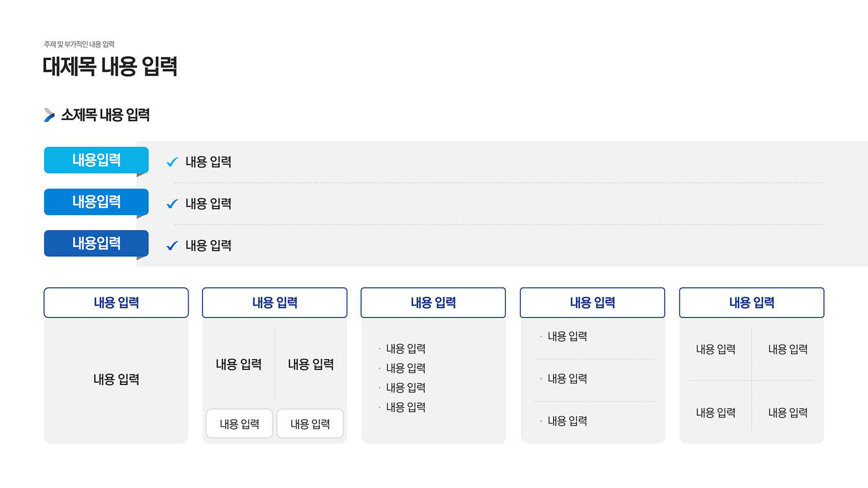Click the first card's outlined header box

116,302
